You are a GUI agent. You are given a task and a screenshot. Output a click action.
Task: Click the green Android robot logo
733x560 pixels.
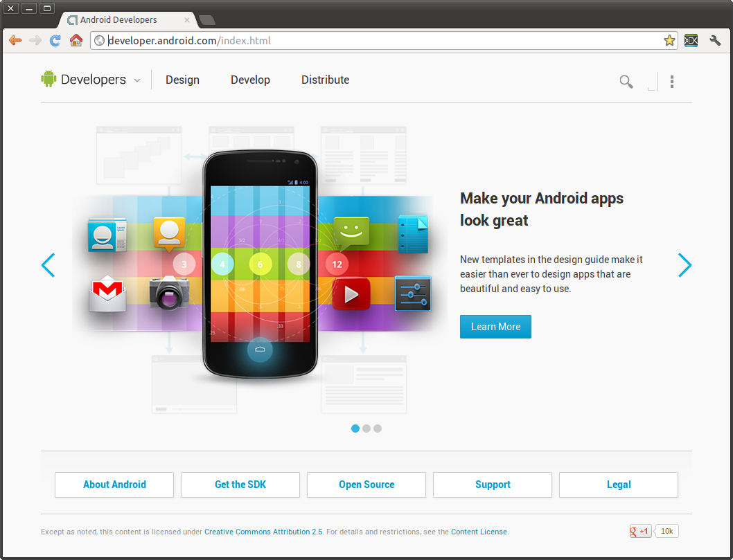[48, 79]
